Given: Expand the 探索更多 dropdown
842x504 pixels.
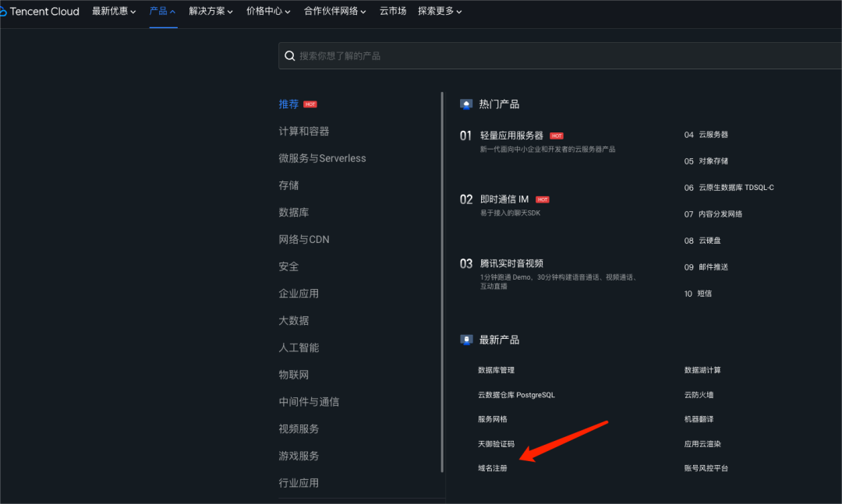Looking at the screenshot, I should pos(440,11).
